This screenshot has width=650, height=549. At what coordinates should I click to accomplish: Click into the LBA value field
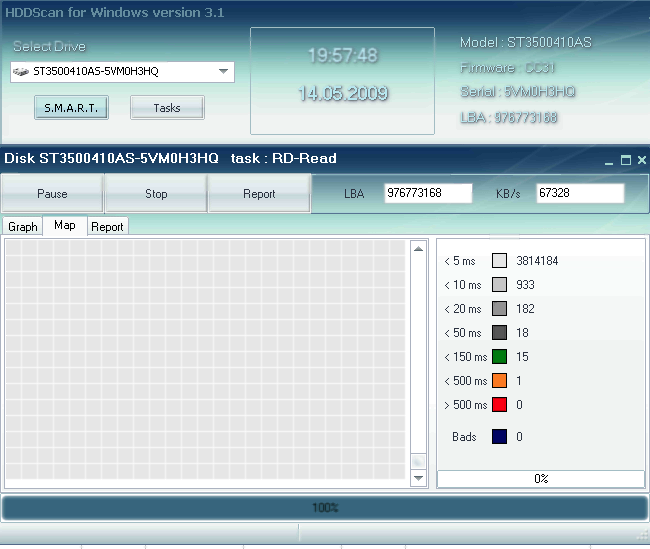point(427,193)
